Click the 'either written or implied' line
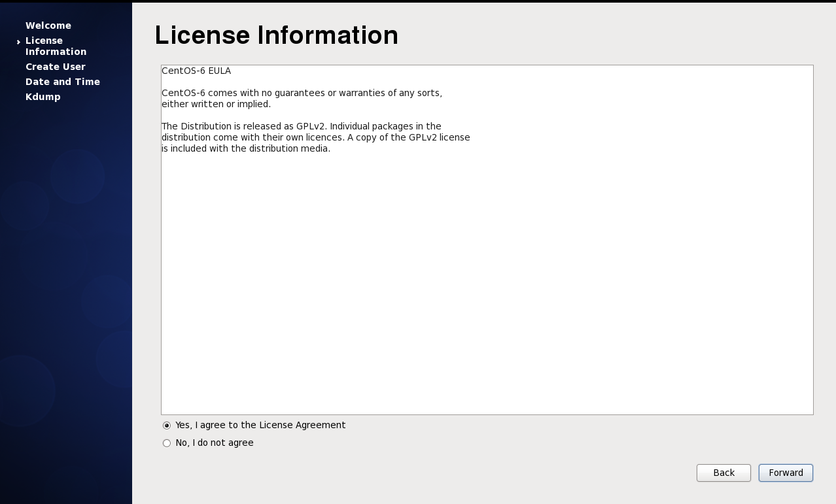This screenshot has height=504, width=836. click(216, 104)
